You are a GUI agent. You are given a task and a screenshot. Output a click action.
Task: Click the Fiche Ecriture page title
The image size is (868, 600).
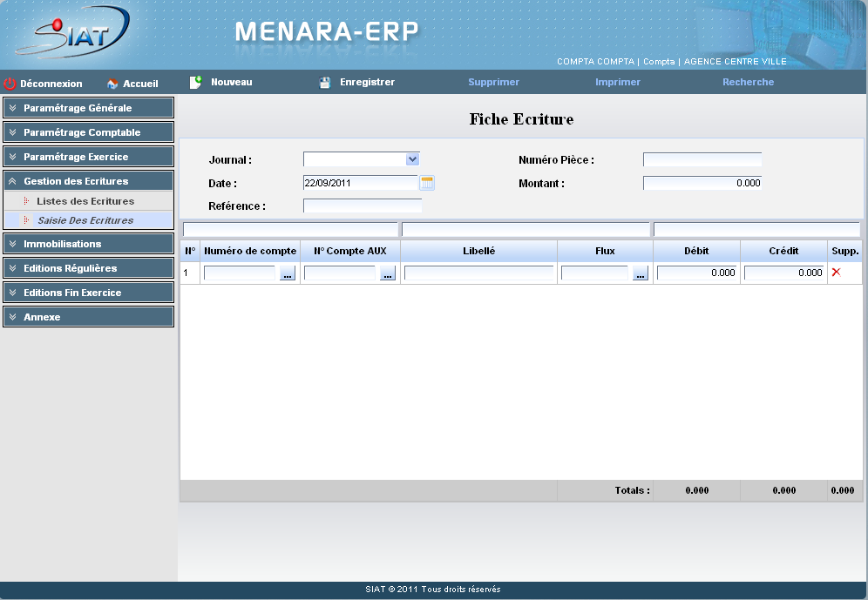coord(521,119)
